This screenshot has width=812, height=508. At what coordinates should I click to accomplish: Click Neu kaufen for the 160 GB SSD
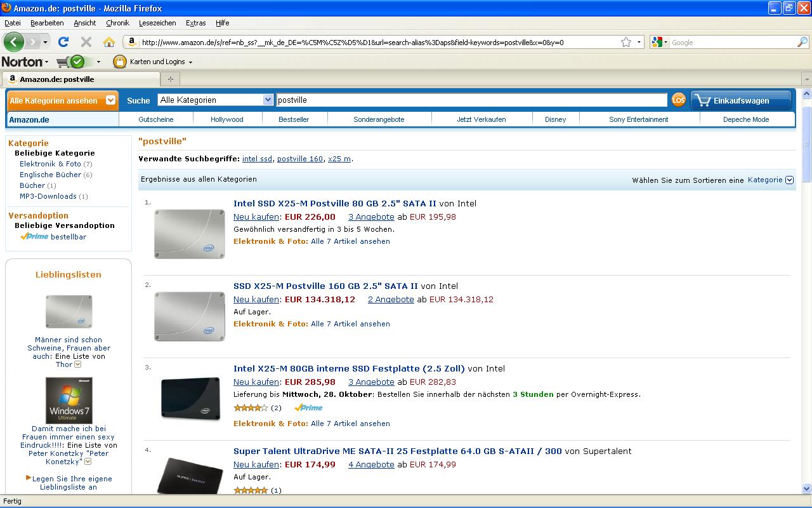[x=256, y=299]
